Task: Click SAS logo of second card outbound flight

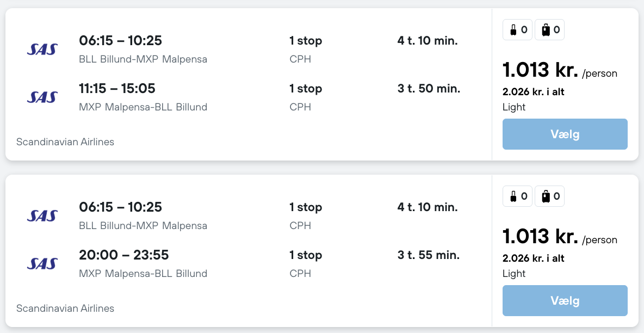Action: point(42,216)
